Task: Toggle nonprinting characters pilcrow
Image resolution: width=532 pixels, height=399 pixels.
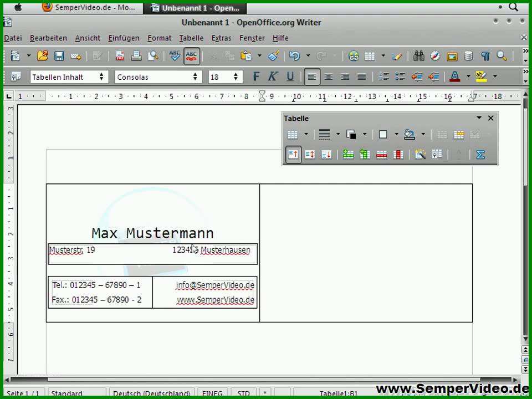Action: point(485,55)
